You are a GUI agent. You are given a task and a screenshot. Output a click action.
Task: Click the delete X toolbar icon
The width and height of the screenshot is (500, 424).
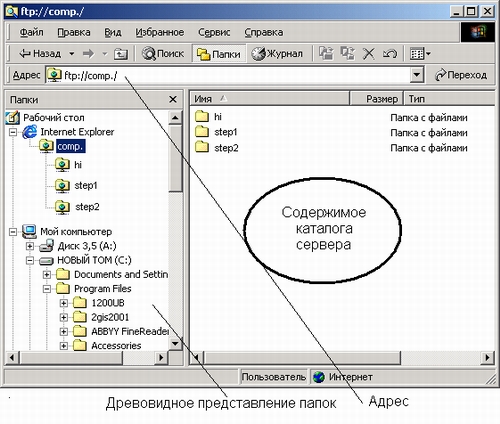point(369,53)
